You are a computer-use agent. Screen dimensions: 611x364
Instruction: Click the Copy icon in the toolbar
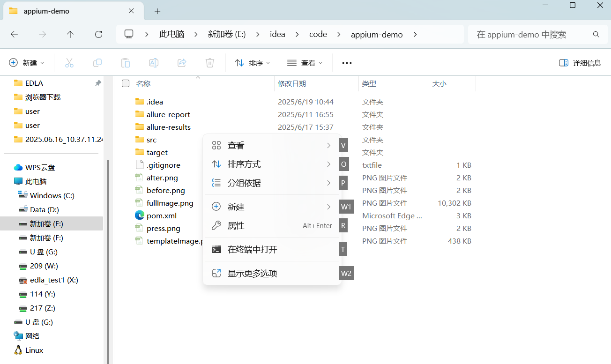[97, 62]
